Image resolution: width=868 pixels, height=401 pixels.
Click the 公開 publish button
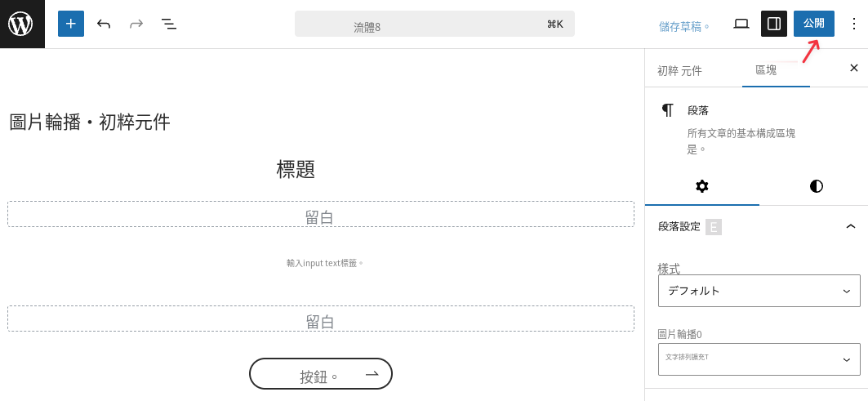pos(814,24)
